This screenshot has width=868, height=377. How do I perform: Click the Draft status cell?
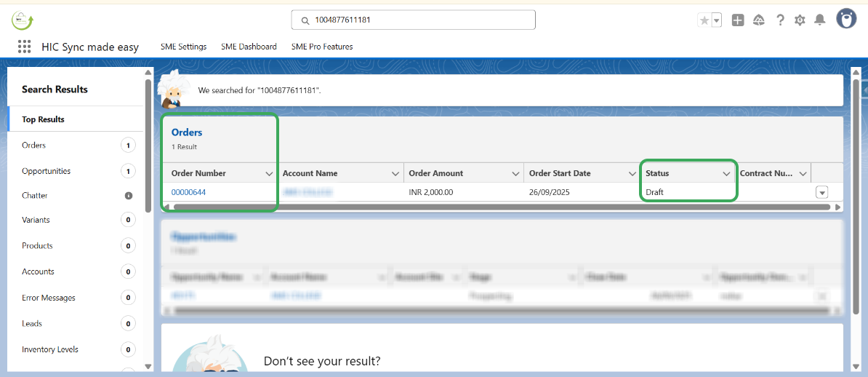coord(688,192)
